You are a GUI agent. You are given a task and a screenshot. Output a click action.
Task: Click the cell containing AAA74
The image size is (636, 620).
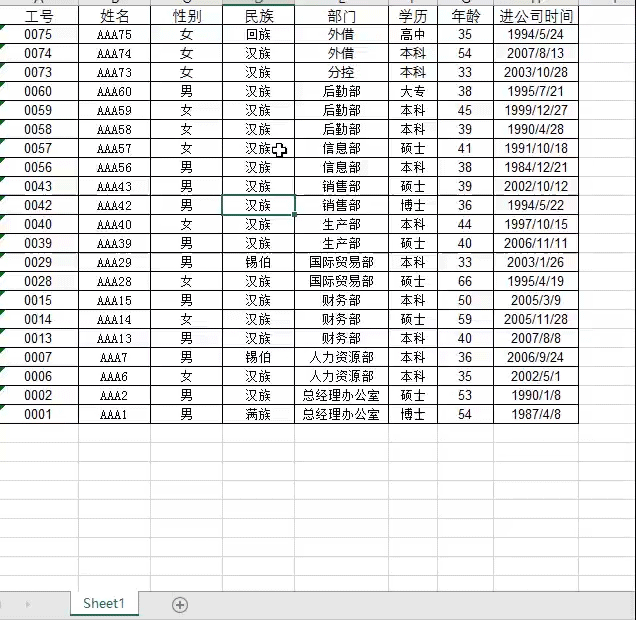(x=114, y=54)
